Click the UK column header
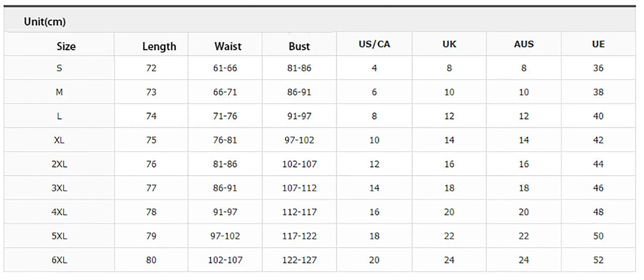This screenshot has height=280, width=644. (x=449, y=44)
